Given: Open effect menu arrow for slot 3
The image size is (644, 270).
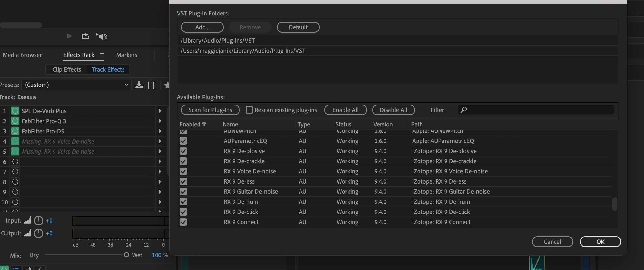Looking at the screenshot, I should (160, 131).
